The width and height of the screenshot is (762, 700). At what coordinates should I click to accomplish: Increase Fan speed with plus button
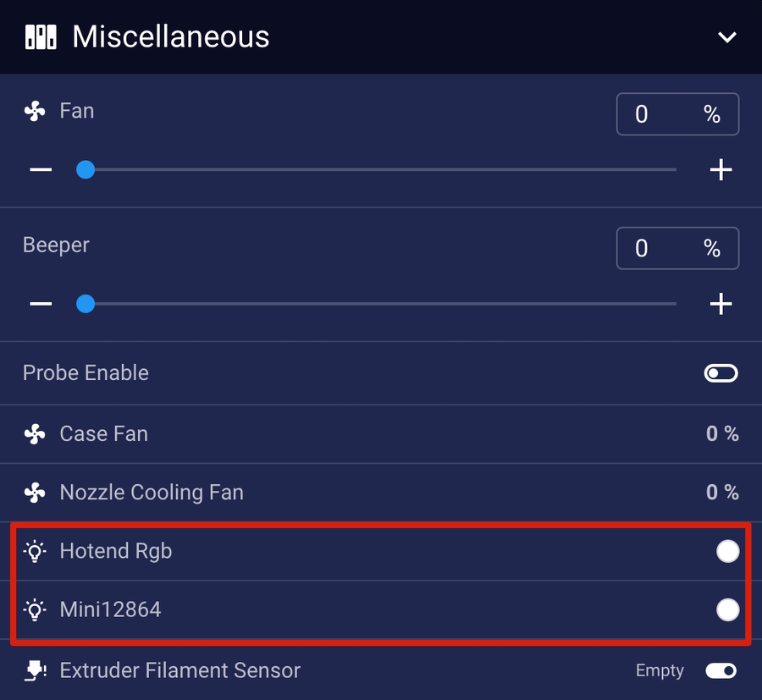pyautogui.click(x=721, y=170)
